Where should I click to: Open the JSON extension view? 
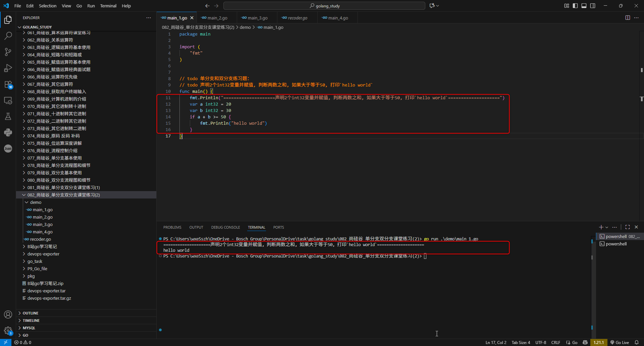pyautogui.click(x=8, y=149)
